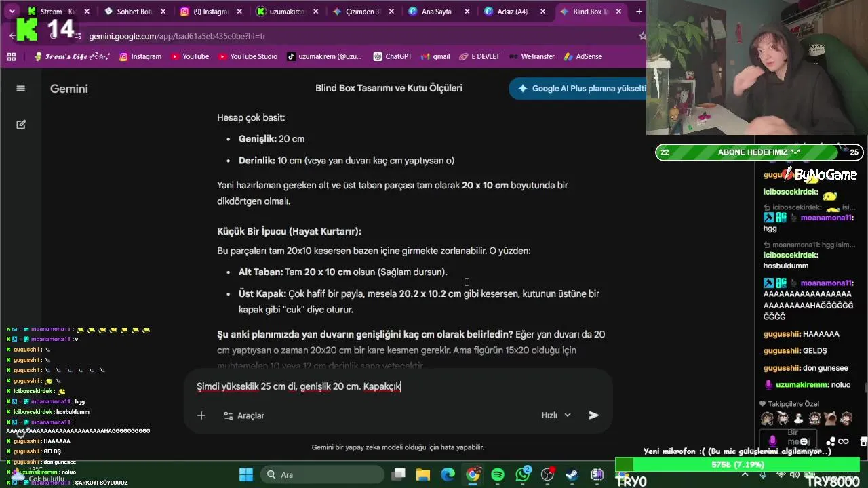Image resolution: width=868 pixels, height=488 pixels.
Task: Launch Microsoft Edge from the taskbar
Action: [x=448, y=474]
